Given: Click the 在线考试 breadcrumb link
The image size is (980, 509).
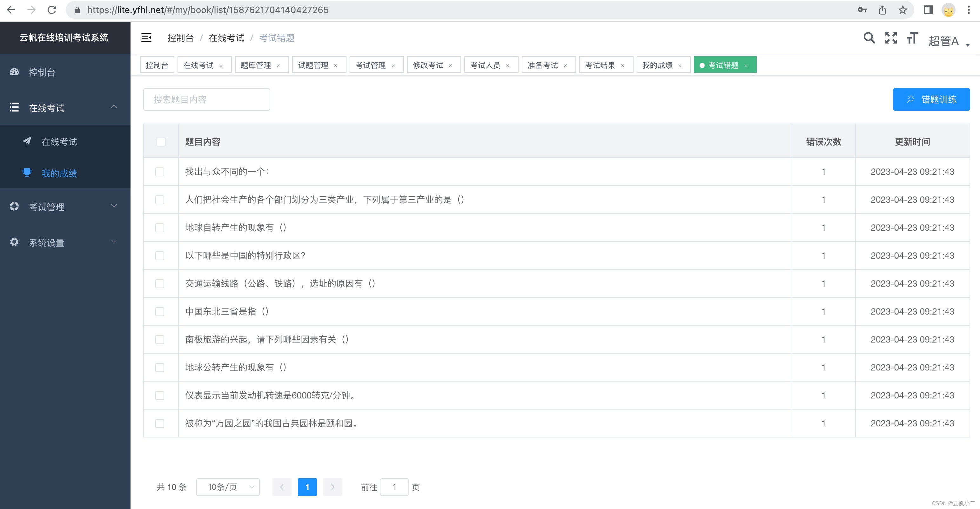Looking at the screenshot, I should 226,38.
